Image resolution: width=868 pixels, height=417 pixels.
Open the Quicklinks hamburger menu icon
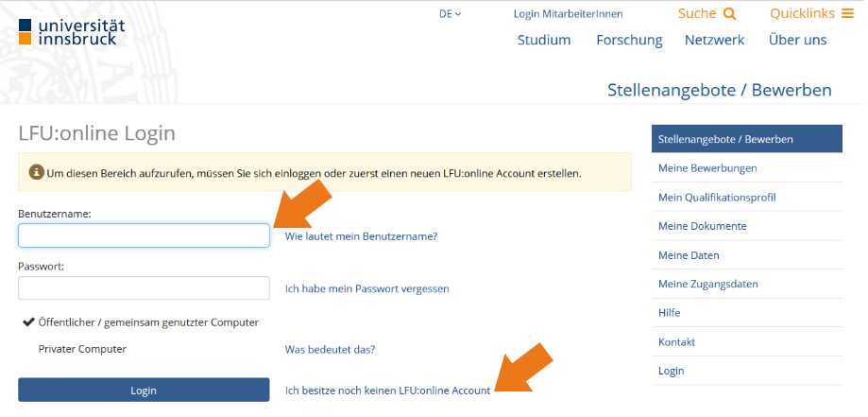(847, 13)
